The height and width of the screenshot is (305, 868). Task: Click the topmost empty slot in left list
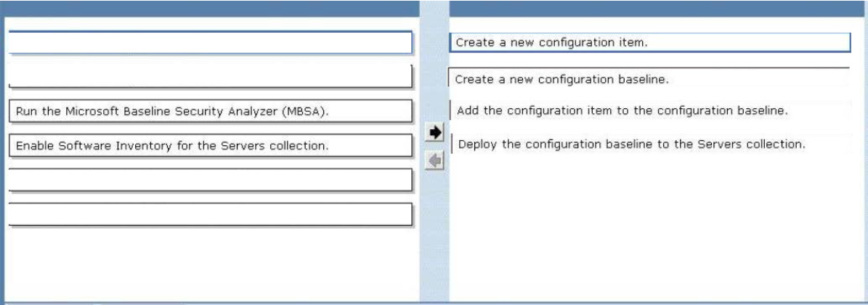tap(211, 43)
